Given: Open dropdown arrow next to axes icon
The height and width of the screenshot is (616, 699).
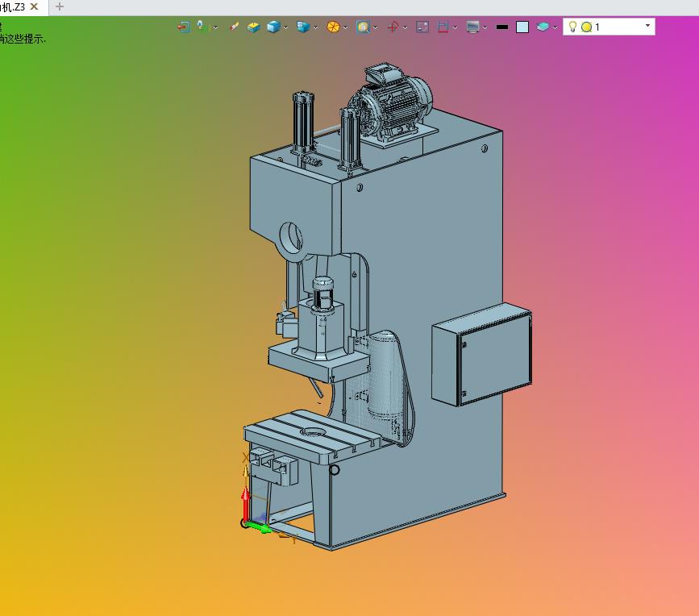Looking at the screenshot, I should pyautogui.click(x=216, y=27).
